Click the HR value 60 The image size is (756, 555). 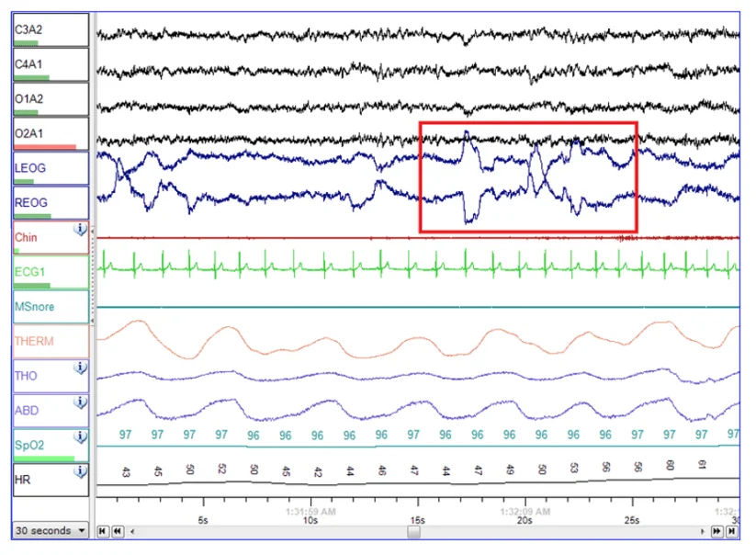pos(670,465)
